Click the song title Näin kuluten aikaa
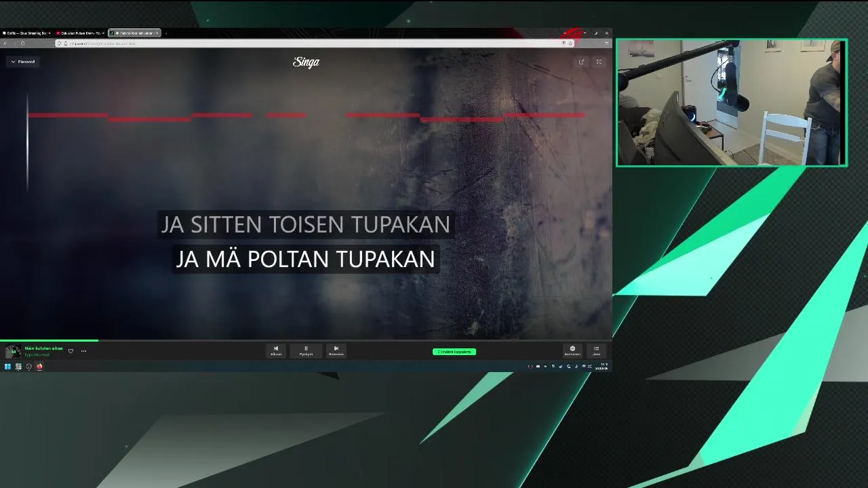This screenshot has width=868, height=488. (43, 348)
